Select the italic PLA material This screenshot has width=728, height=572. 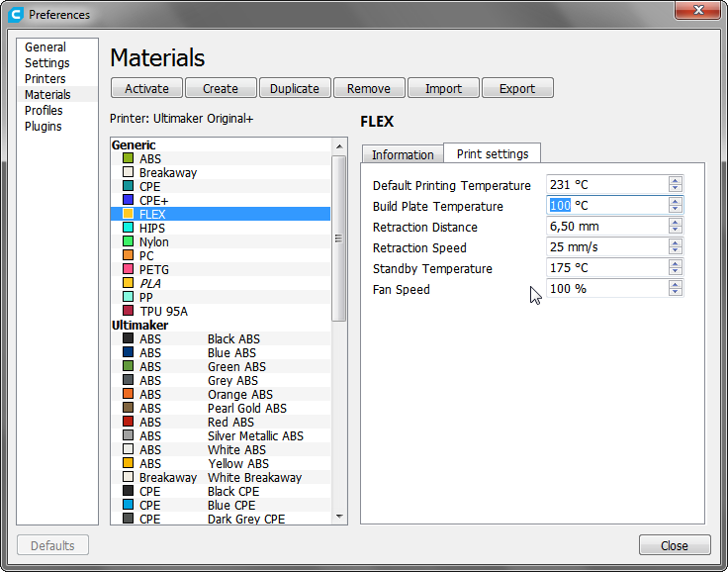[x=221, y=283]
